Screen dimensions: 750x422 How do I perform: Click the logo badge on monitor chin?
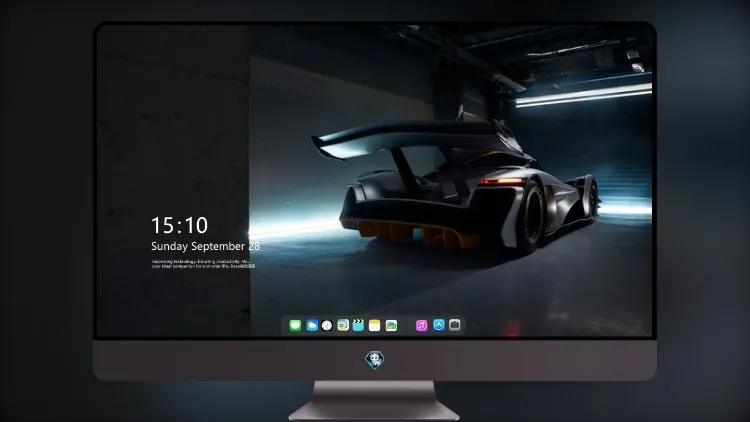pos(375,360)
